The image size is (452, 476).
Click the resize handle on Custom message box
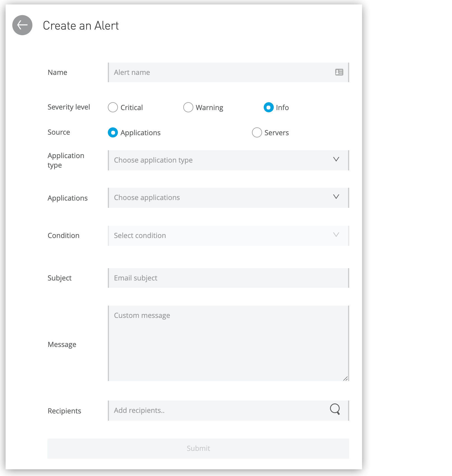point(346,379)
